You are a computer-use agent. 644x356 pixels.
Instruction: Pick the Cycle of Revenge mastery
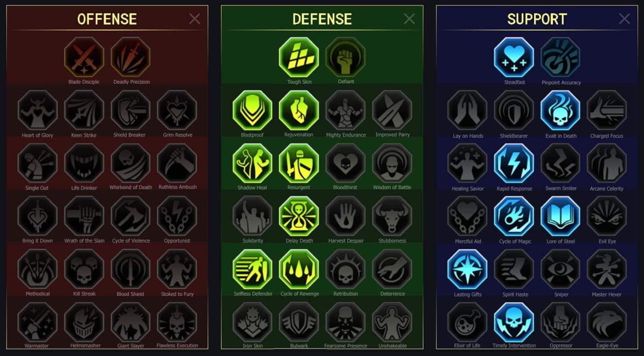[x=299, y=269]
